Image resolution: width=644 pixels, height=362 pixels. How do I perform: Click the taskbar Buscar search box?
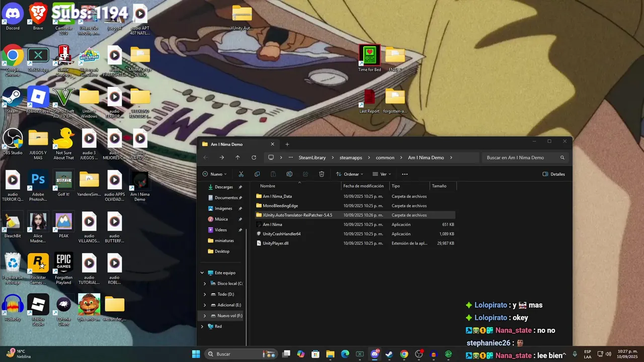click(240, 354)
